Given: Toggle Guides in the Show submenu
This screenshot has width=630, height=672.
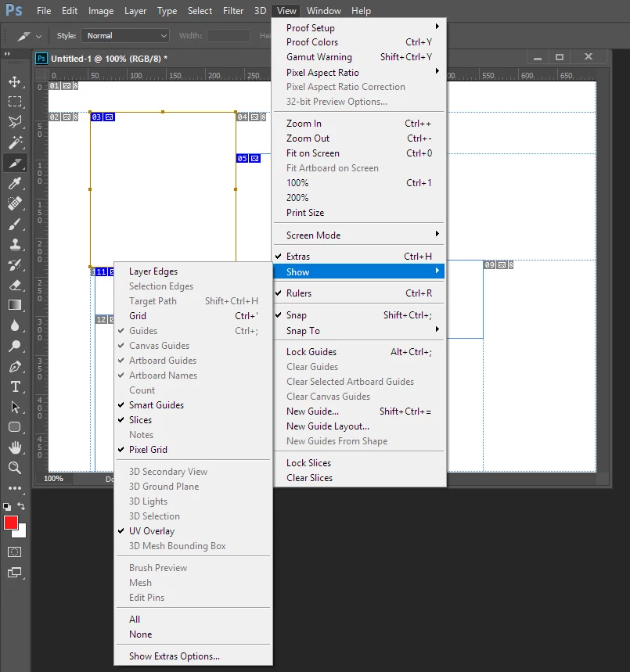Looking at the screenshot, I should coord(193,331).
